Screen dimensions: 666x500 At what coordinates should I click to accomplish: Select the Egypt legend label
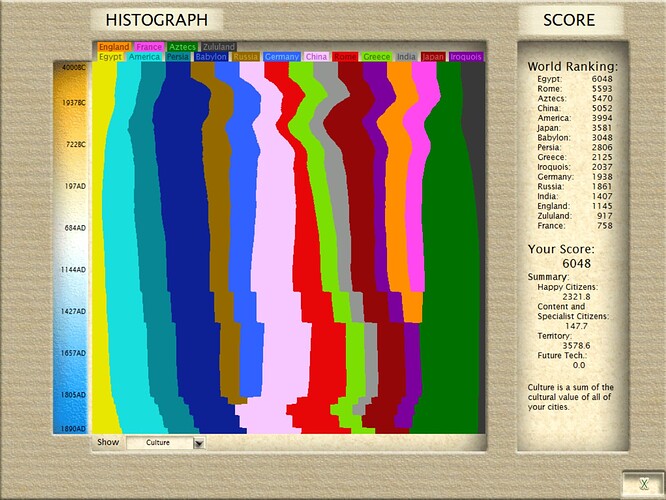click(x=110, y=57)
